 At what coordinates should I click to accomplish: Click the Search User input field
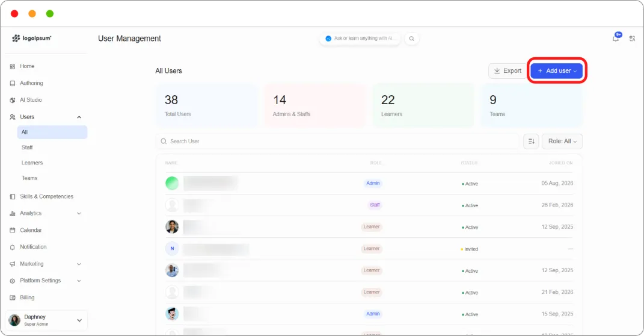pos(337,141)
